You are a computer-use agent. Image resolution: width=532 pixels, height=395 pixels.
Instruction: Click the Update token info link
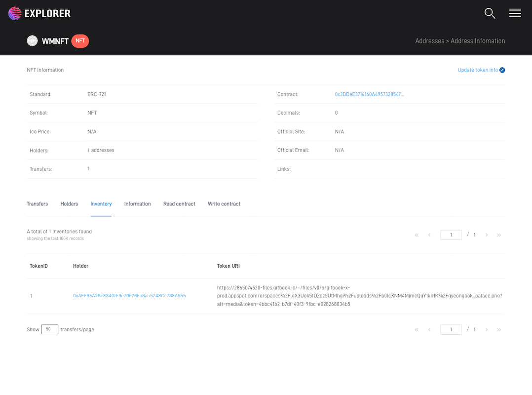pyautogui.click(x=478, y=70)
